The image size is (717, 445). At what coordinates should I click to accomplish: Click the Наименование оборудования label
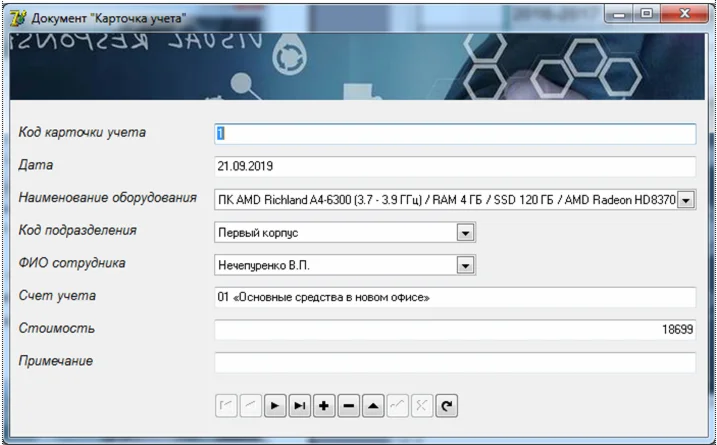[107, 198]
